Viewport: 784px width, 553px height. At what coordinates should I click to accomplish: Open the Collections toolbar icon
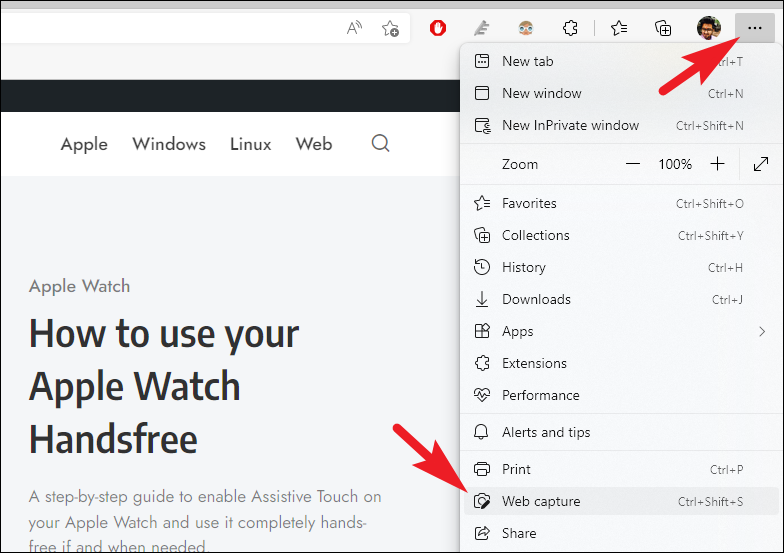pos(663,28)
